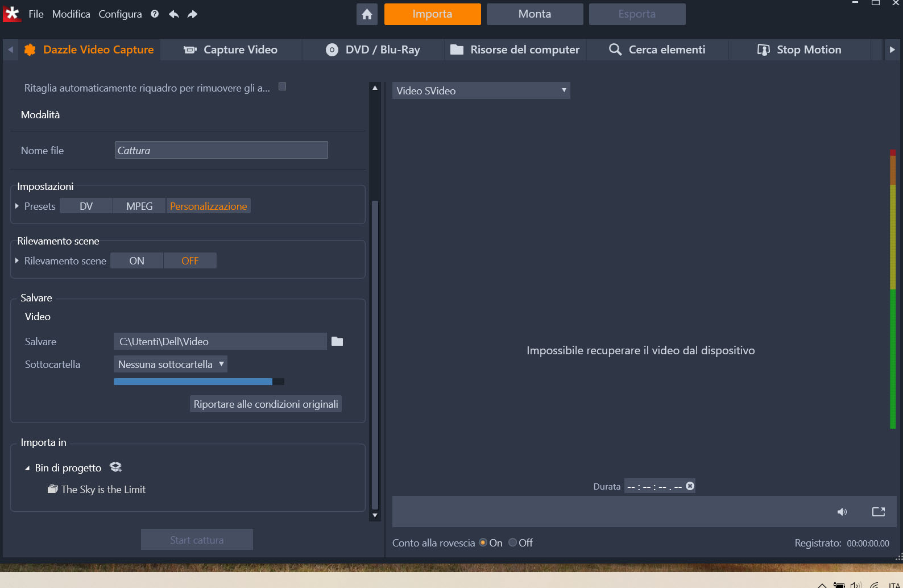The height and width of the screenshot is (588, 903).
Task: Click the Pinnacle Studio logo icon
Action: 12,14
